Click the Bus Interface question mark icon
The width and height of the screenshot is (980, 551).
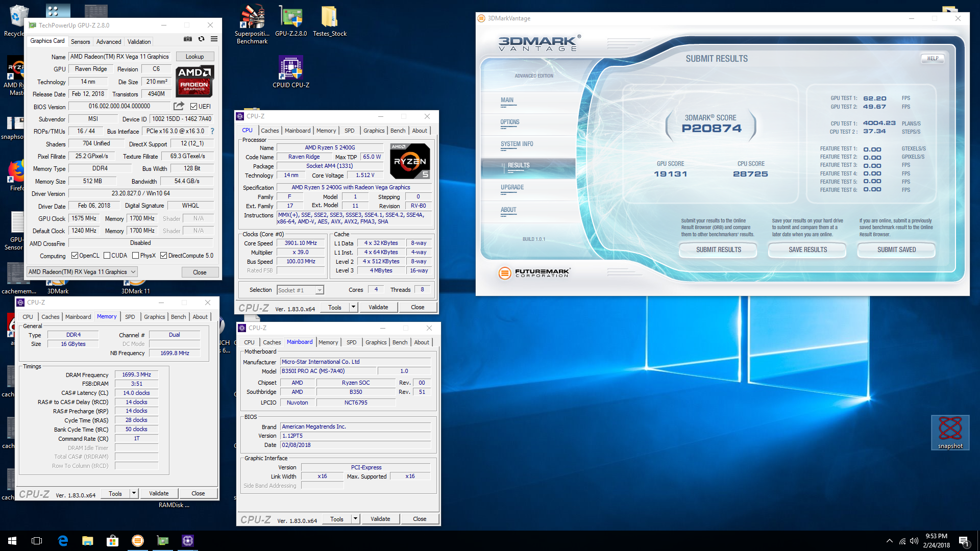point(212,131)
